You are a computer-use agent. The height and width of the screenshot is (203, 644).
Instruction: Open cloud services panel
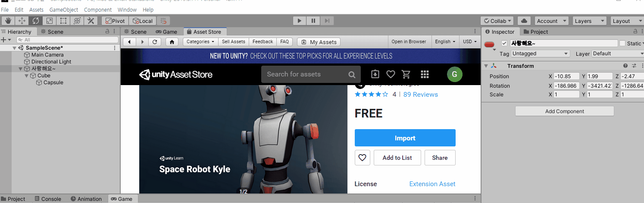click(x=524, y=21)
